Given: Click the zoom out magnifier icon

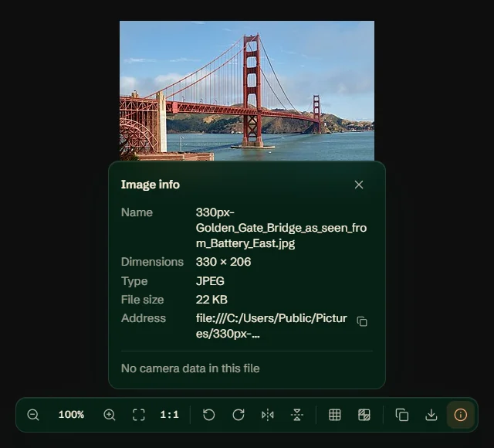Looking at the screenshot, I should click(33, 415).
